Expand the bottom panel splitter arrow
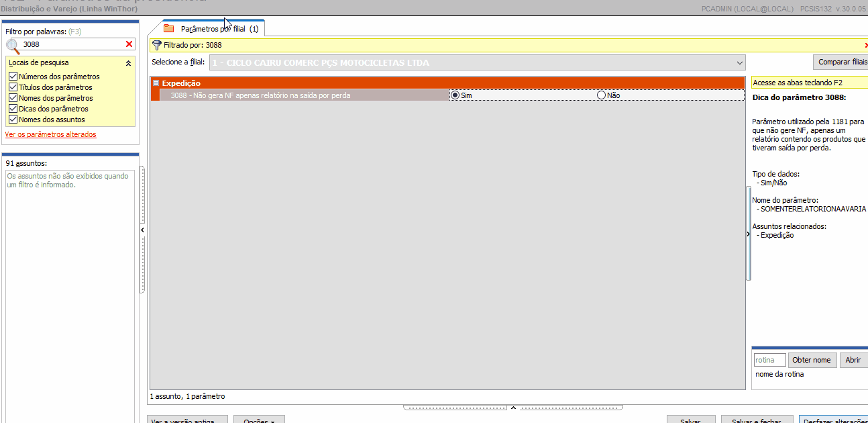 coord(513,408)
